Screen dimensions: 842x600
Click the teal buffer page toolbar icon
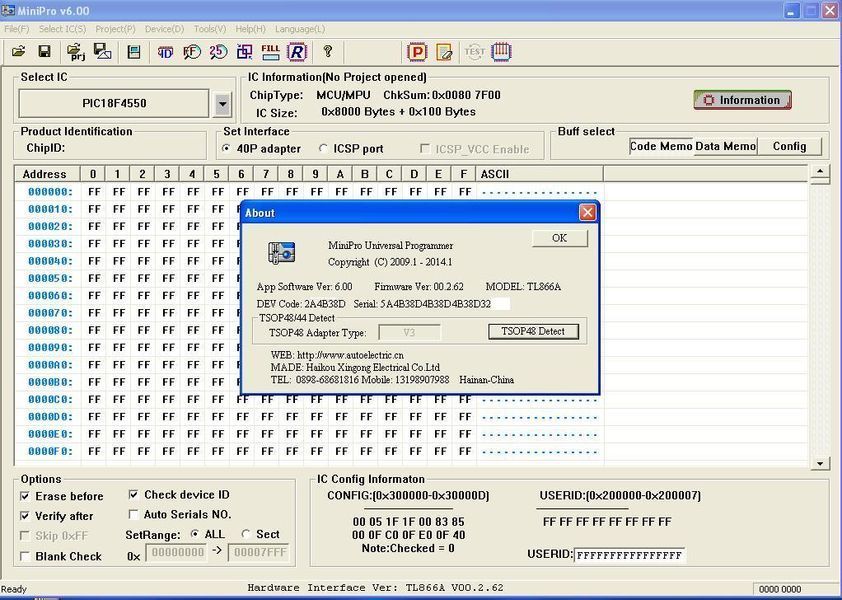coord(134,52)
